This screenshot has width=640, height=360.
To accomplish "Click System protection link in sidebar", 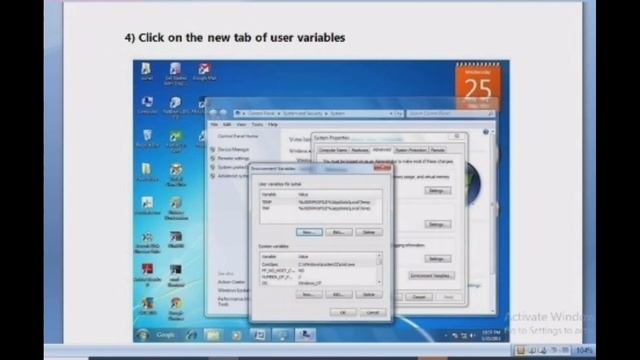I will pyautogui.click(x=232, y=167).
